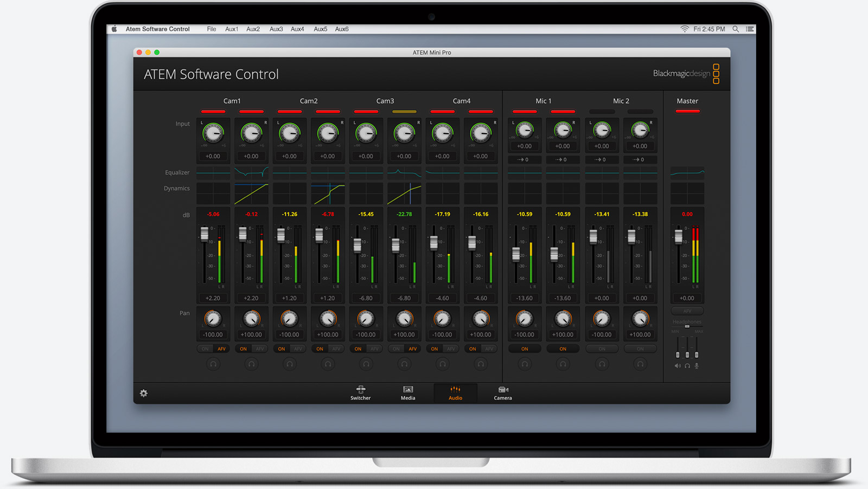Open the preferences gear icon
The image size is (868, 489).
point(143,393)
